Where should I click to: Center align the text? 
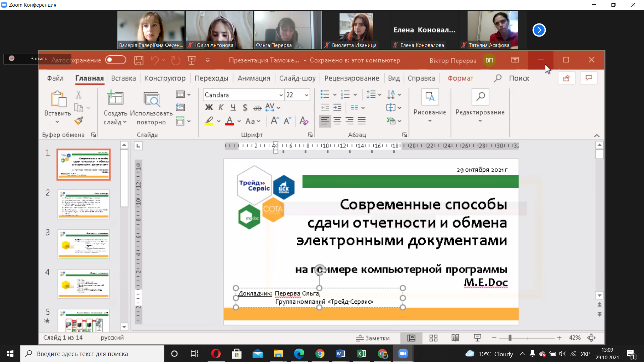click(x=337, y=121)
